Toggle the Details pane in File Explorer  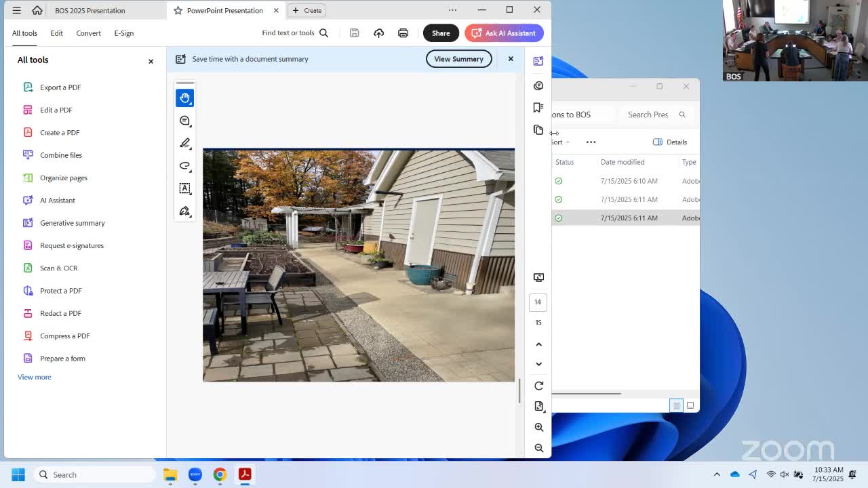tap(670, 142)
